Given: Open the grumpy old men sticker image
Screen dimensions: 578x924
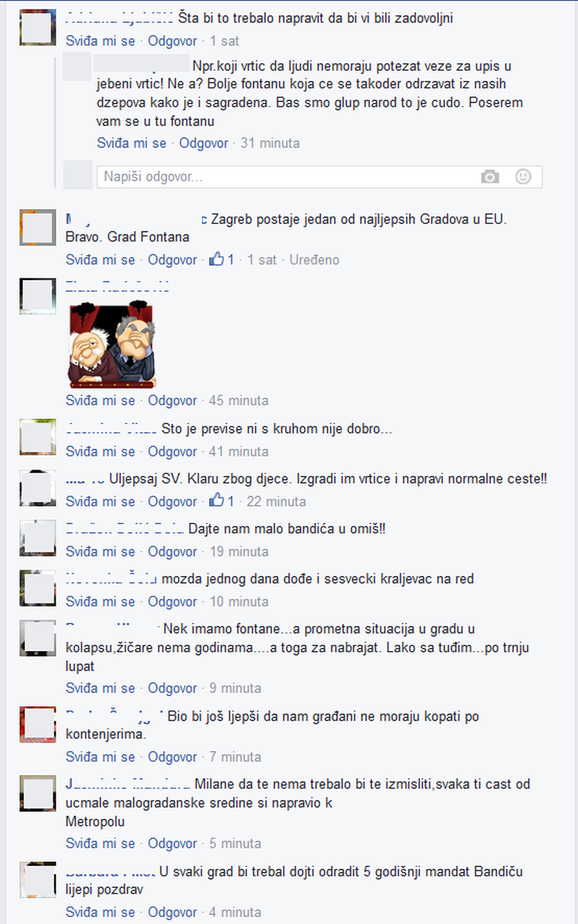Looking at the screenshot, I should 112,345.
